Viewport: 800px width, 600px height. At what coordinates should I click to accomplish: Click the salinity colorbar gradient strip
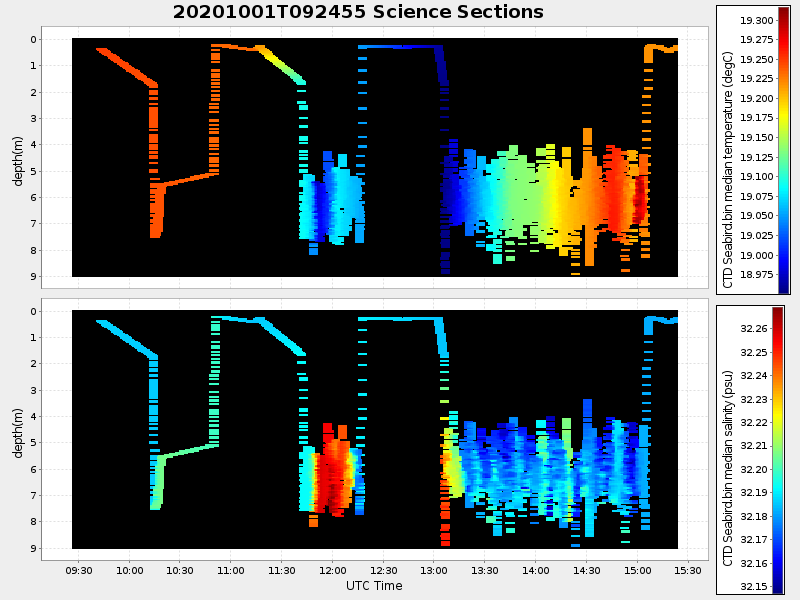(x=778, y=450)
